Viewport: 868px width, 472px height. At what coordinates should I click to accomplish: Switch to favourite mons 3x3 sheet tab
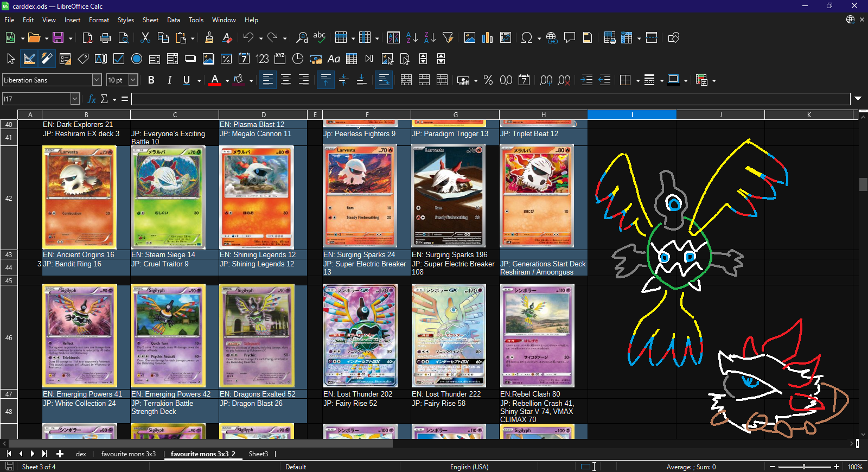129,454
